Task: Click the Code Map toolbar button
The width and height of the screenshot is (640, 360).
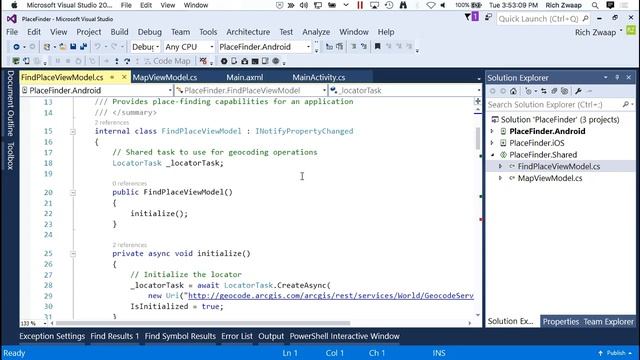Action: [x=167, y=61]
